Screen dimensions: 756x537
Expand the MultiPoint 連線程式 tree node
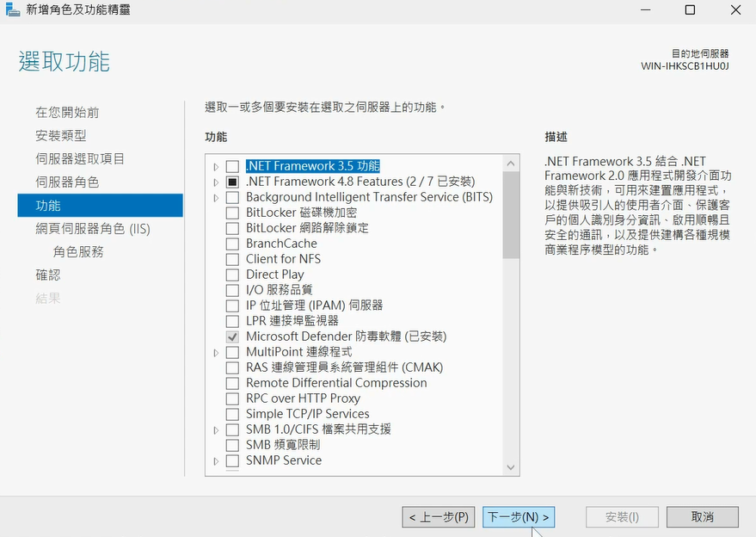216,353
